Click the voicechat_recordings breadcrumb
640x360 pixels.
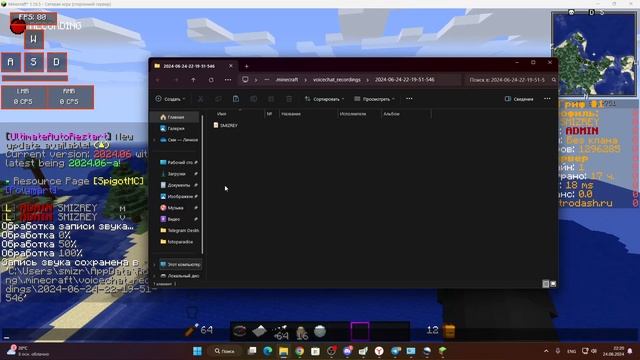(x=337, y=80)
